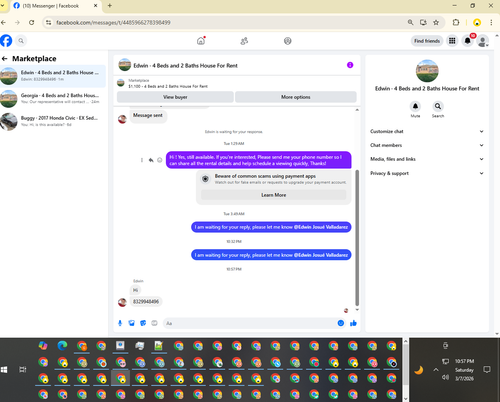Select the Buggy 2017 Honda Civic conversation
The image size is (500, 402).
(53, 121)
